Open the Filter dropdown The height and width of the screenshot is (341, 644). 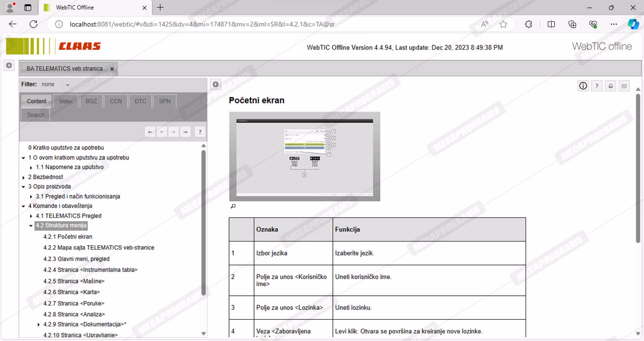67,85
